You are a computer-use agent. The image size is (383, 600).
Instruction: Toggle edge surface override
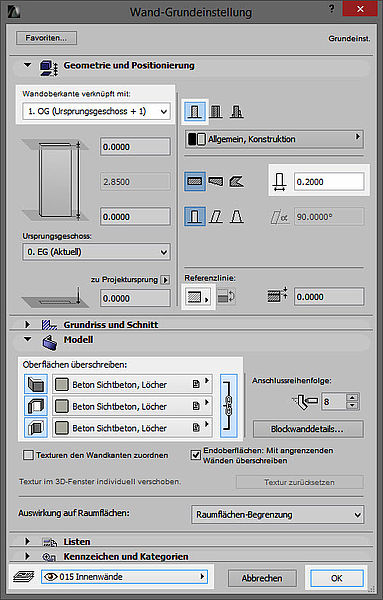click(36, 406)
